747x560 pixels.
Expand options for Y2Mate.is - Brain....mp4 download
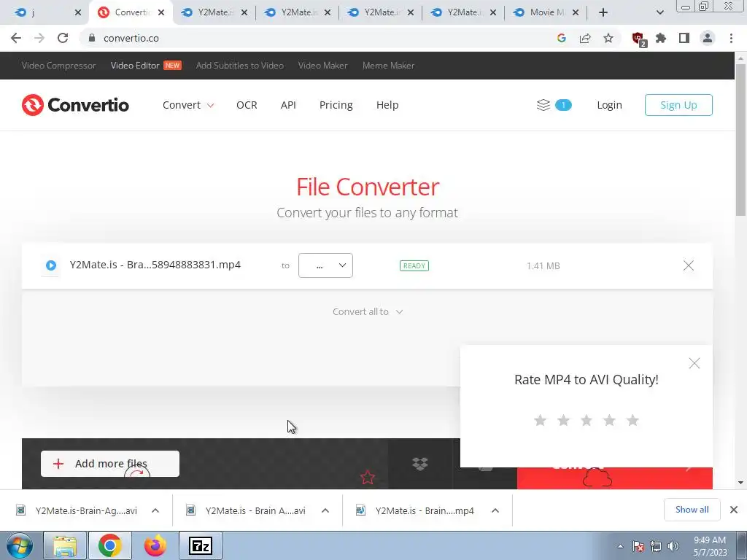pos(495,510)
